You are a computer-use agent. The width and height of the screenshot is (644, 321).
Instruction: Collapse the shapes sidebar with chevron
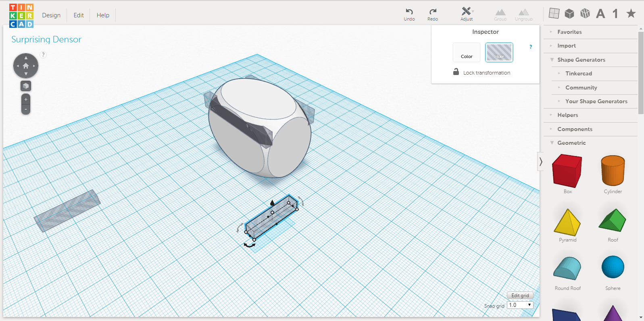tap(540, 162)
